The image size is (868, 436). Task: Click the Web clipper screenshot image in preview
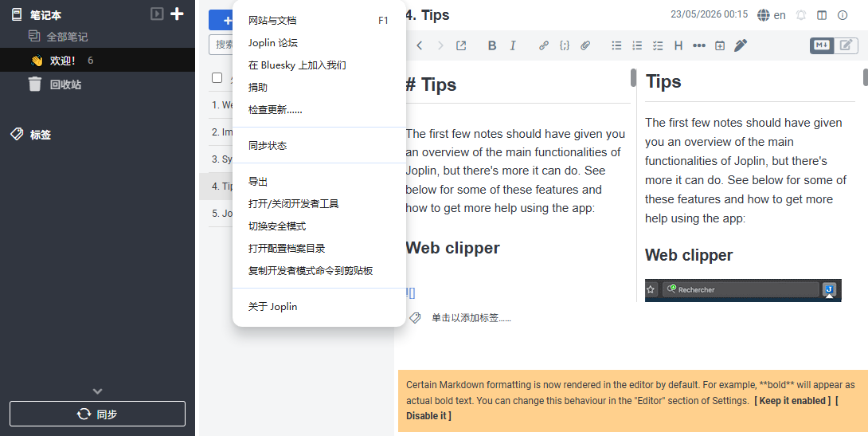743,290
